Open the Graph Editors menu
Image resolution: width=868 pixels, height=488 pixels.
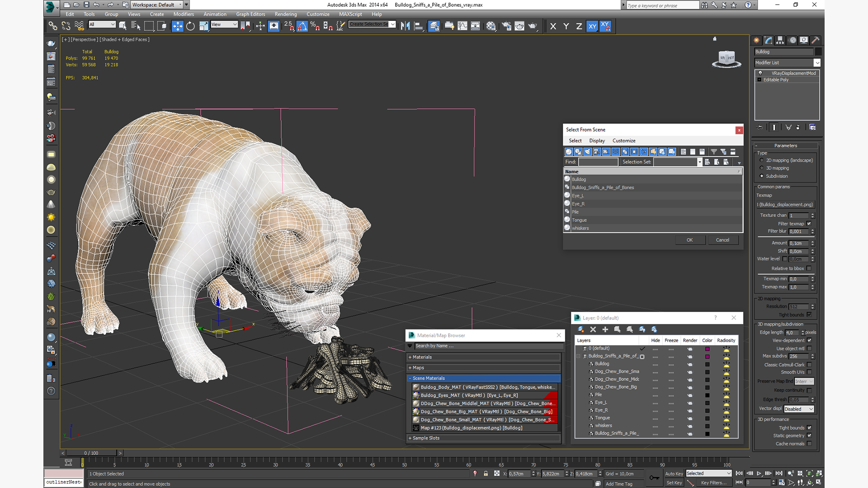point(250,14)
